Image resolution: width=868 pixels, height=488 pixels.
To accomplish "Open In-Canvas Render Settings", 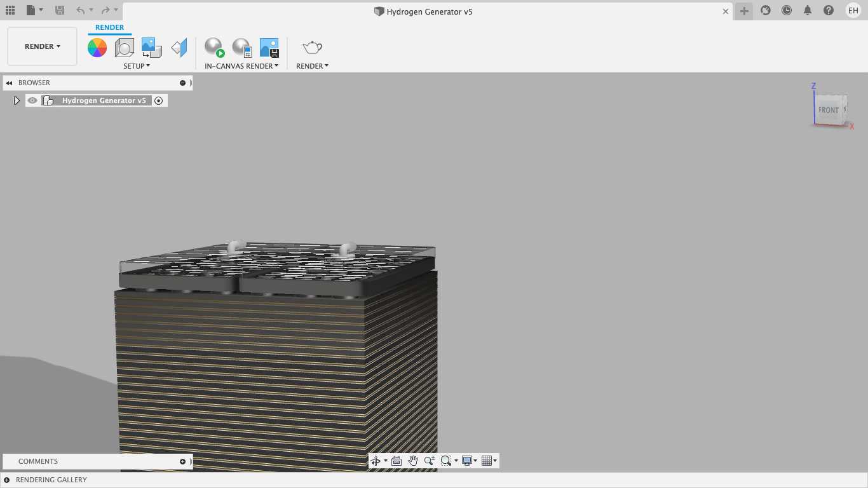I will pyautogui.click(x=241, y=48).
